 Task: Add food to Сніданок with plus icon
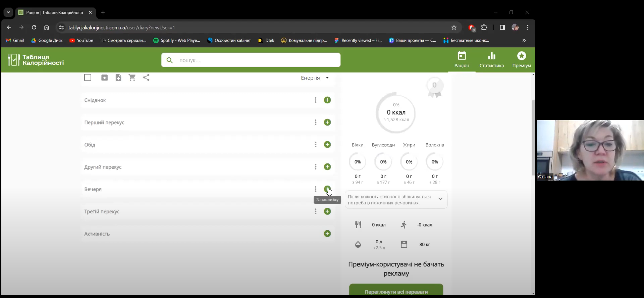pos(327,100)
